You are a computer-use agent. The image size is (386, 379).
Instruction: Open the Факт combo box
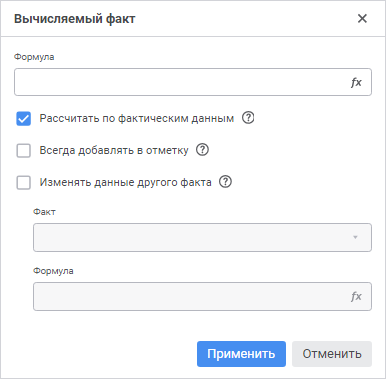202,237
